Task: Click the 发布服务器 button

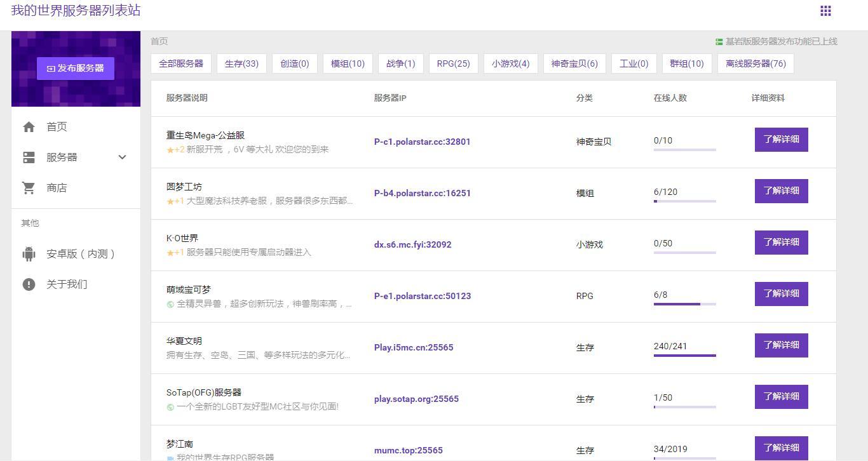Action: tap(76, 69)
